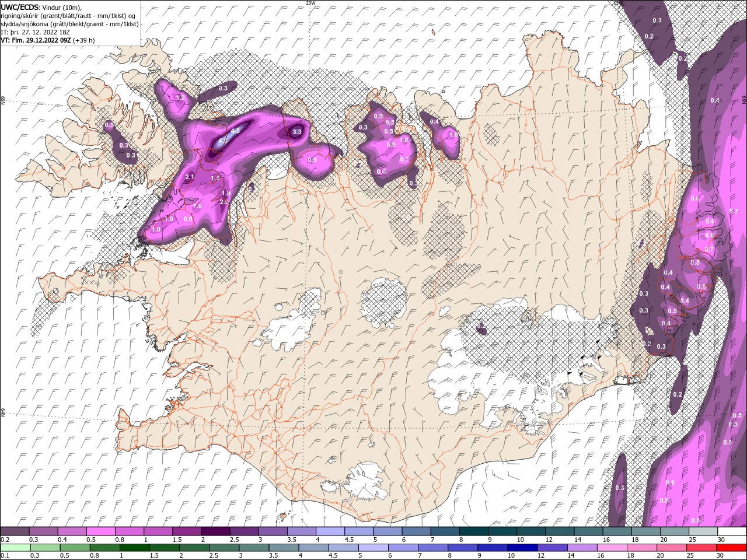Click the '1.9' precipitation value on the map
747x560 pixels.
tap(226, 193)
